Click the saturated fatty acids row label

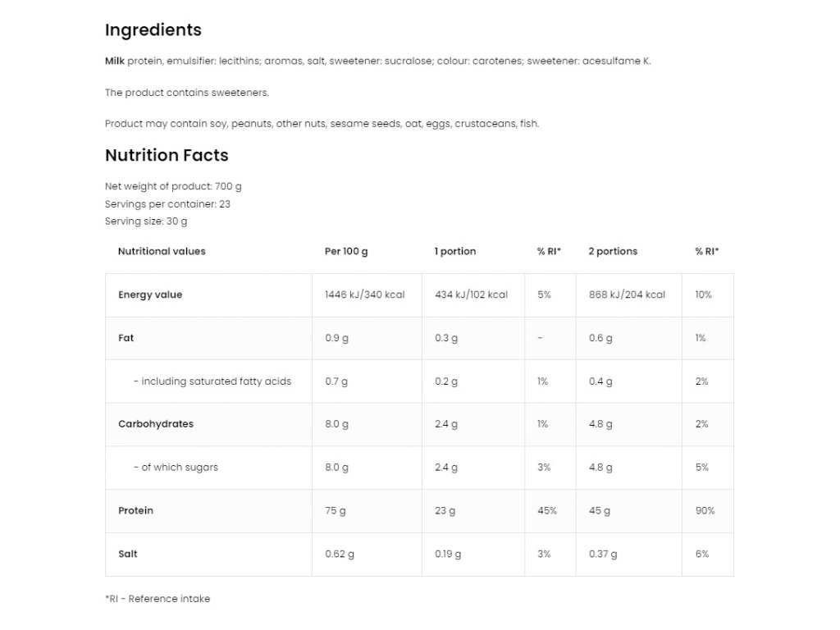pos(212,381)
